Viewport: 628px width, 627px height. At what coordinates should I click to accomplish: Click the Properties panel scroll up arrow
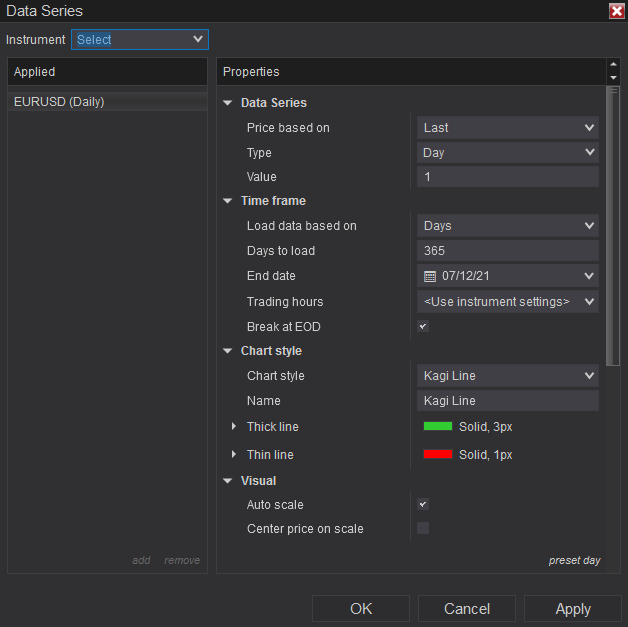tap(613, 66)
